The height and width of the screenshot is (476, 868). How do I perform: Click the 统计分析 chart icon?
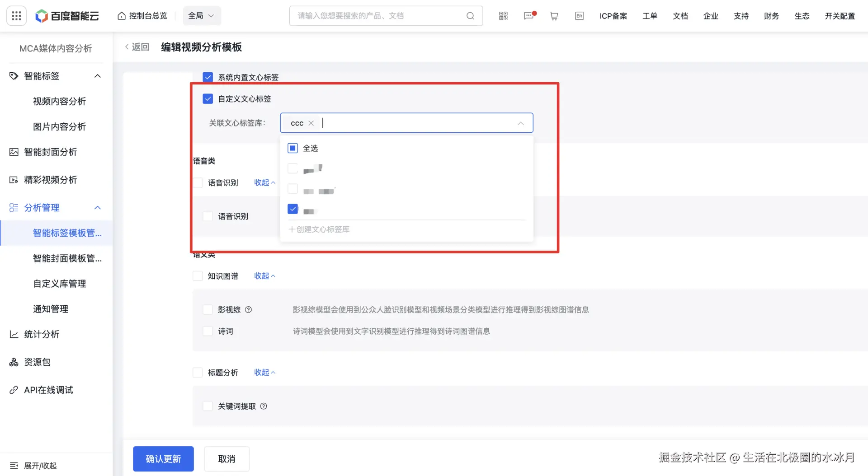click(x=14, y=334)
